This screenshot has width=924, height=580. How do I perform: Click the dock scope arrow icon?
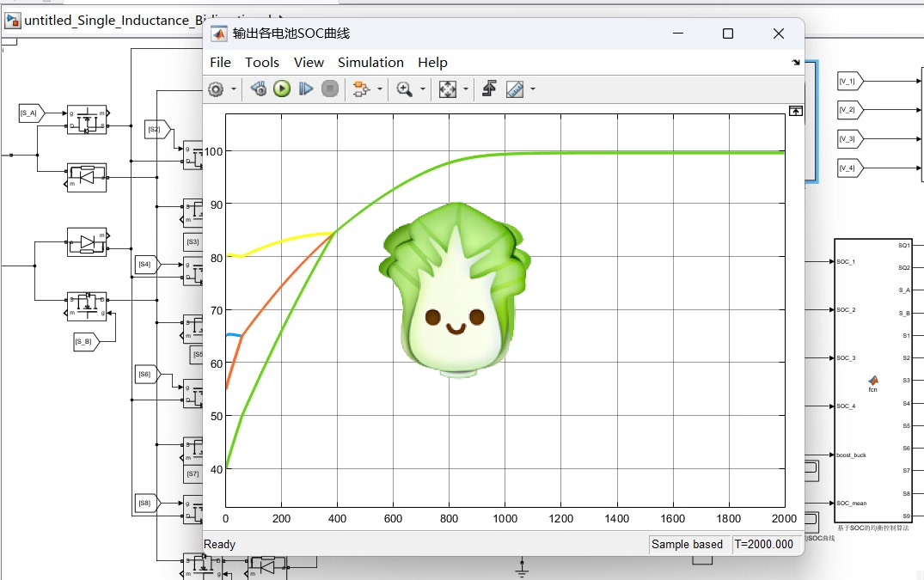click(x=796, y=62)
